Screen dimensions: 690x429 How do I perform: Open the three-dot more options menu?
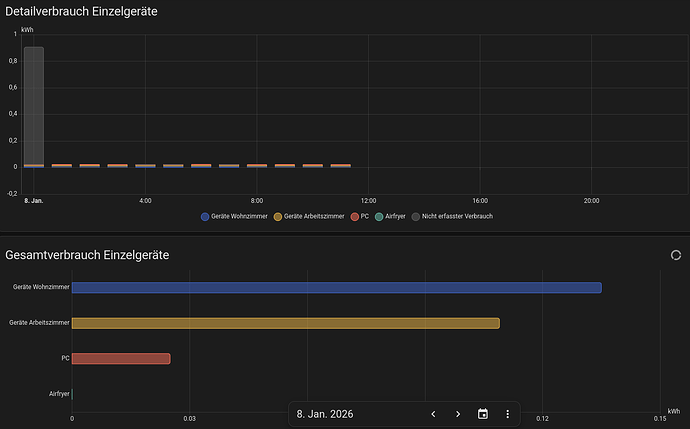[x=508, y=414]
